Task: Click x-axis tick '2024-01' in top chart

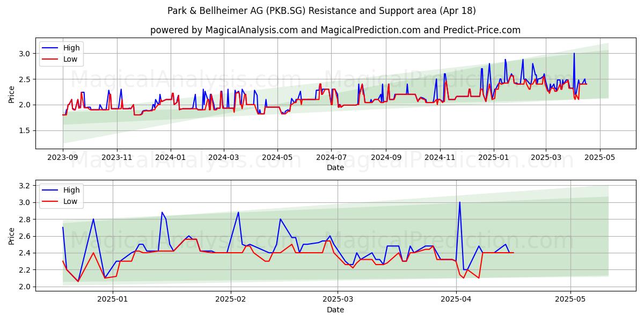Action: tap(171, 157)
